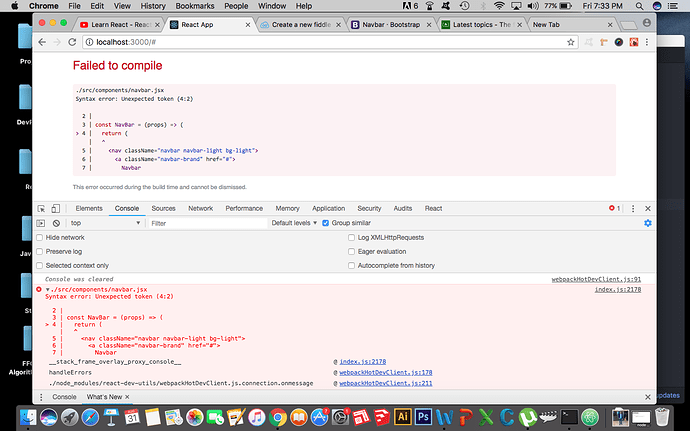The height and width of the screenshot is (431, 690).
Task: Open Finder from the dock
Action: pos(28,417)
